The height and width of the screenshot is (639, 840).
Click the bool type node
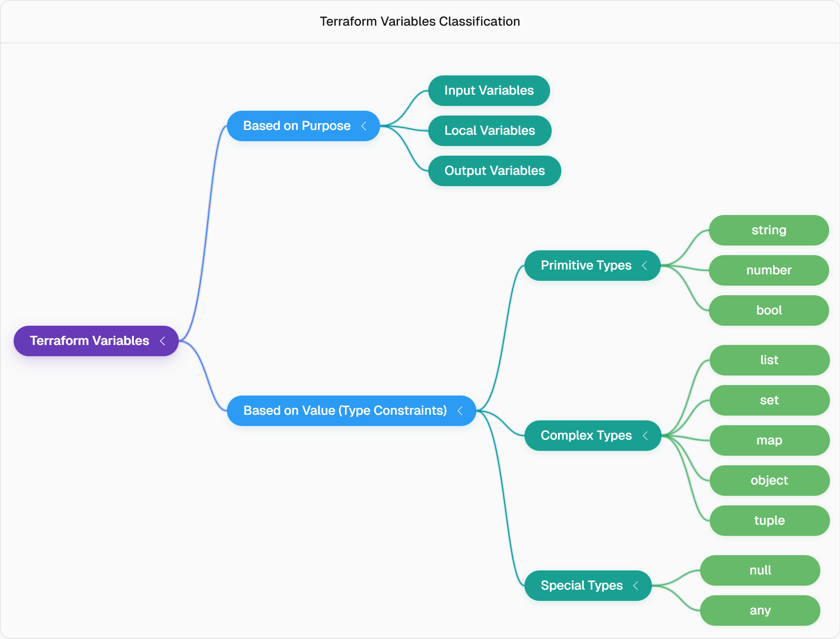(769, 310)
